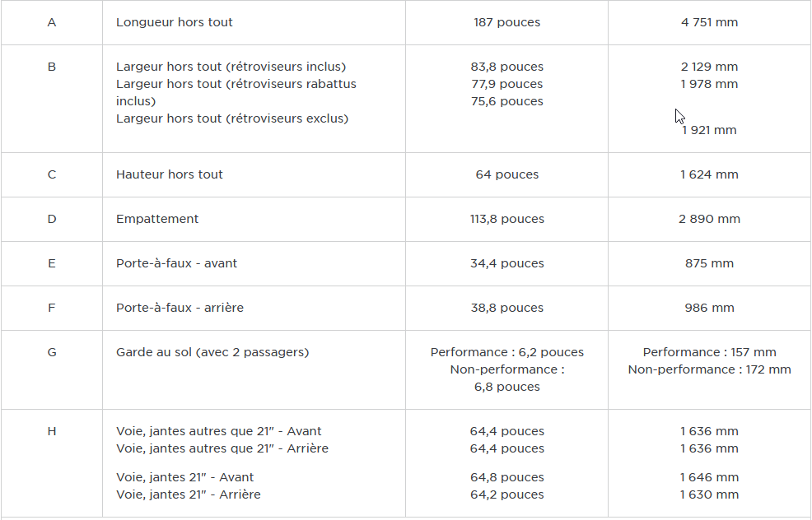The width and height of the screenshot is (812, 520).
Task: Click 'Non-performance : 172 mm' value
Action: coord(709,369)
